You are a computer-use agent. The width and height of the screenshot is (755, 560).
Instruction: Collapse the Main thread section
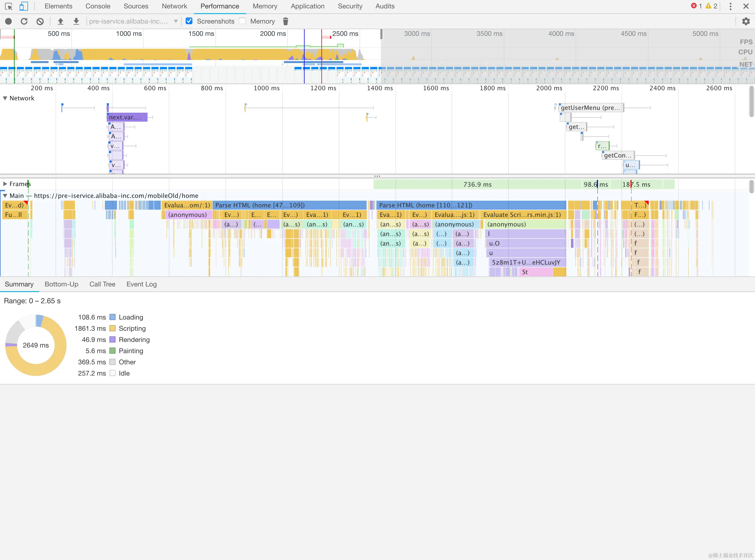click(5, 196)
